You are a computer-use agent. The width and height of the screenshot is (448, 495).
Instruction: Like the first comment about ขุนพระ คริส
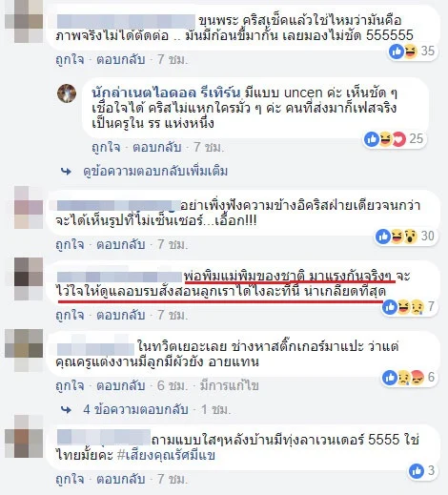tap(70, 59)
